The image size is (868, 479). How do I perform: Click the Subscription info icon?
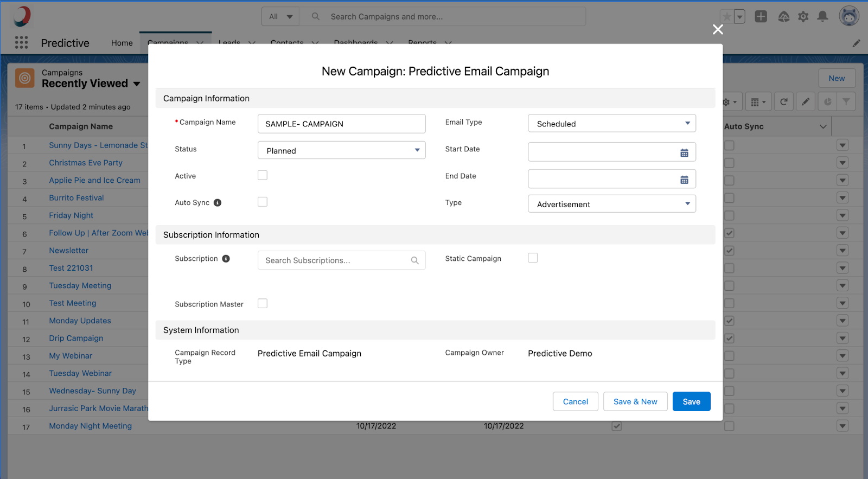226,259
